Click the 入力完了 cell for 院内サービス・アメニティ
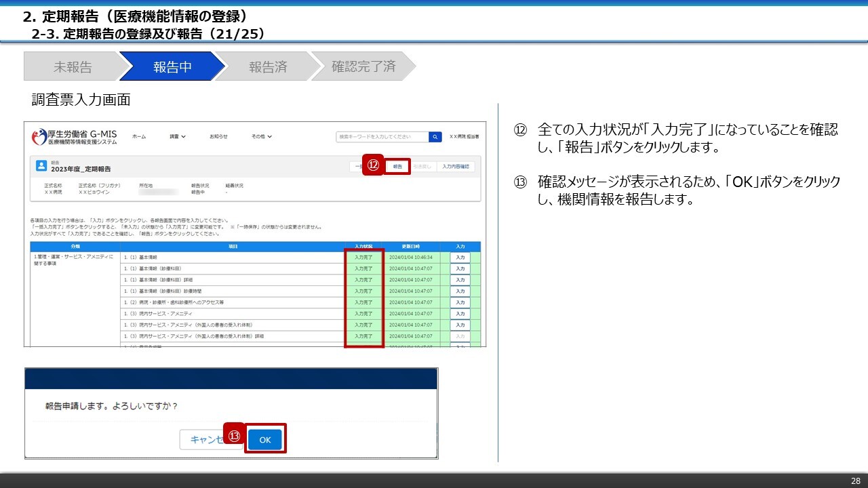Screen dimensions: 868x488 [x=363, y=313]
